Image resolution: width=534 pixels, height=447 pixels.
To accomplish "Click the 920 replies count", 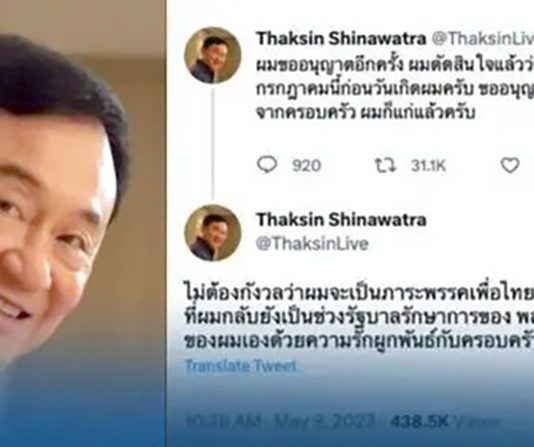I will tap(307, 166).
